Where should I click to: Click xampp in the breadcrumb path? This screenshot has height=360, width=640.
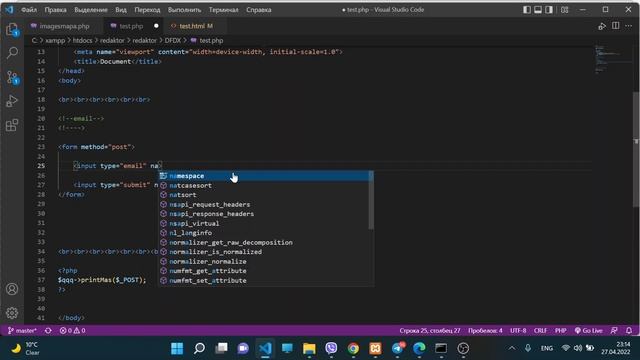coord(55,40)
